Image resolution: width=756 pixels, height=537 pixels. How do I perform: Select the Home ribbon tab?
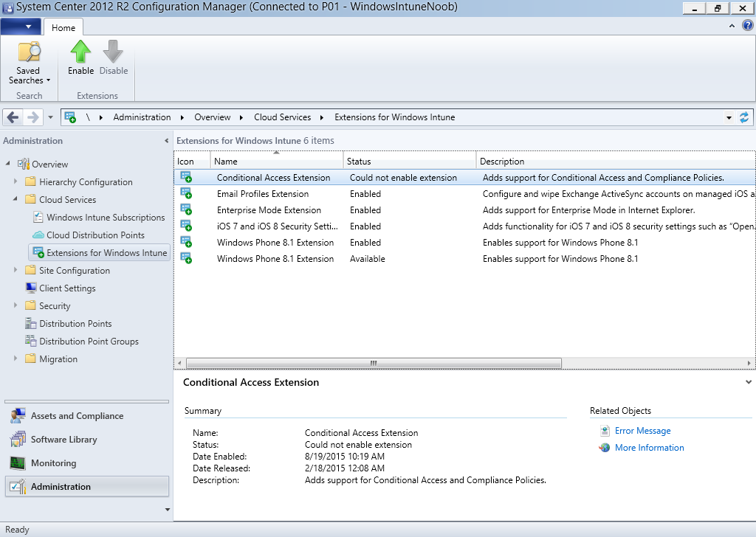[63, 27]
